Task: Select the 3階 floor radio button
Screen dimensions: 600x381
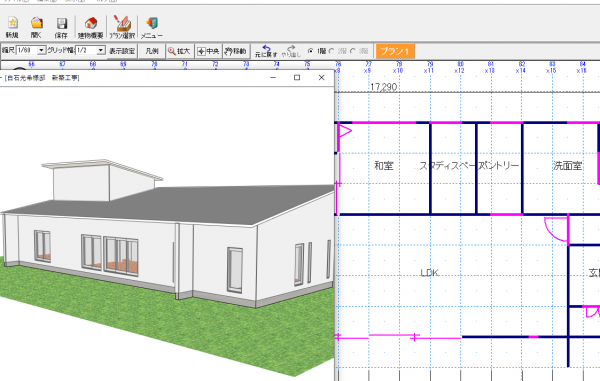Action: [352, 51]
